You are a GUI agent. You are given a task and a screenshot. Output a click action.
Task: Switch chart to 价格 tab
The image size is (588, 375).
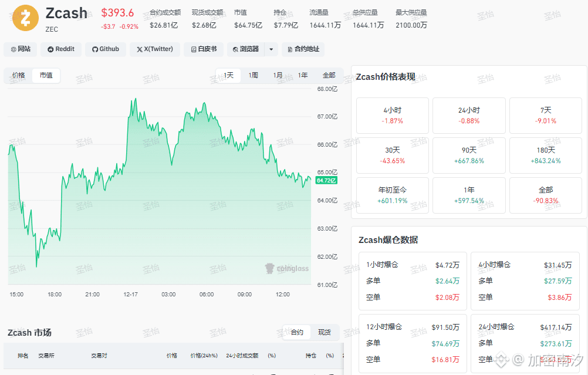pos(18,75)
